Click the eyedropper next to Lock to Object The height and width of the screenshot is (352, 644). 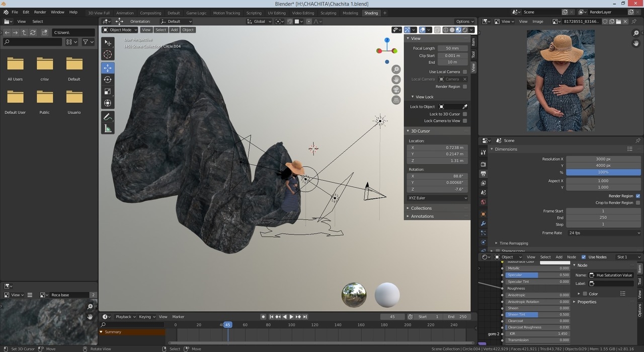click(465, 107)
